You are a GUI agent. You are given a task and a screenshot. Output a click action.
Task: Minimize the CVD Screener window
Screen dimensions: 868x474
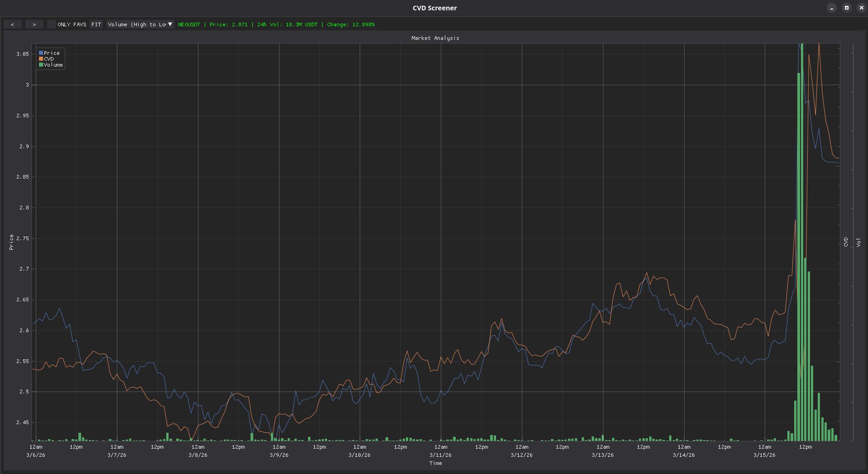(x=831, y=8)
